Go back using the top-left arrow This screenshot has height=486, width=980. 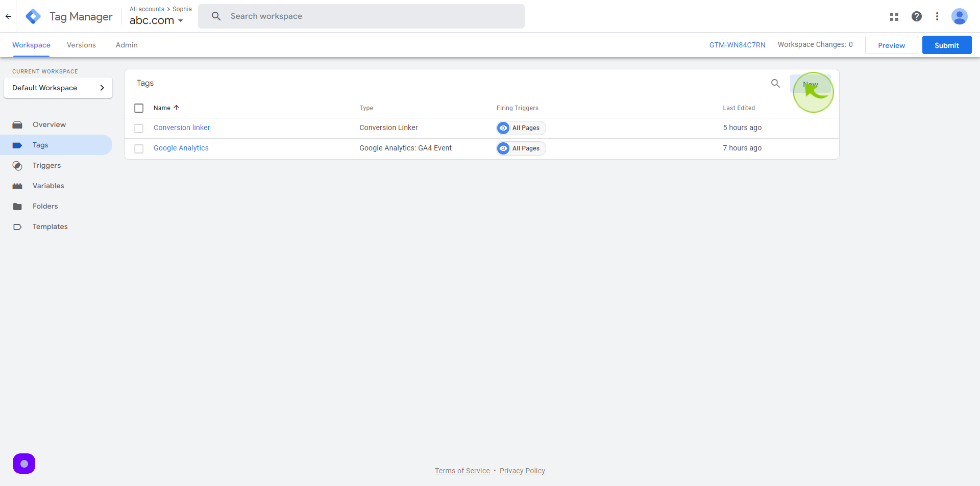click(8, 16)
